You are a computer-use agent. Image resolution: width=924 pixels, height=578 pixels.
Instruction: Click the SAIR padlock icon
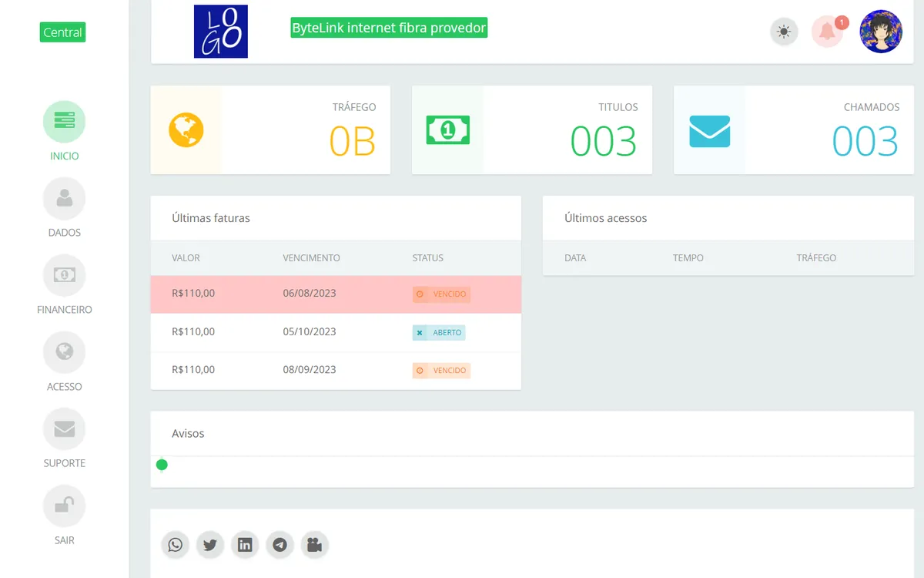pyautogui.click(x=64, y=506)
